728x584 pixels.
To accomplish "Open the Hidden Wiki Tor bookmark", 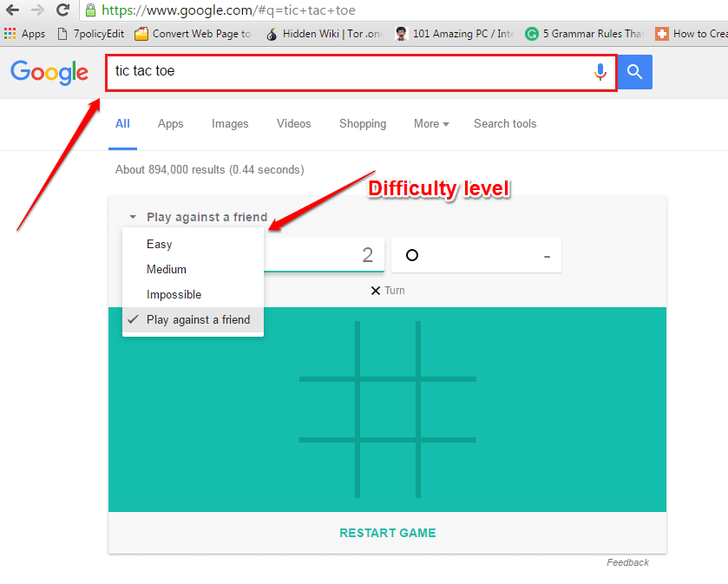I will [324, 34].
